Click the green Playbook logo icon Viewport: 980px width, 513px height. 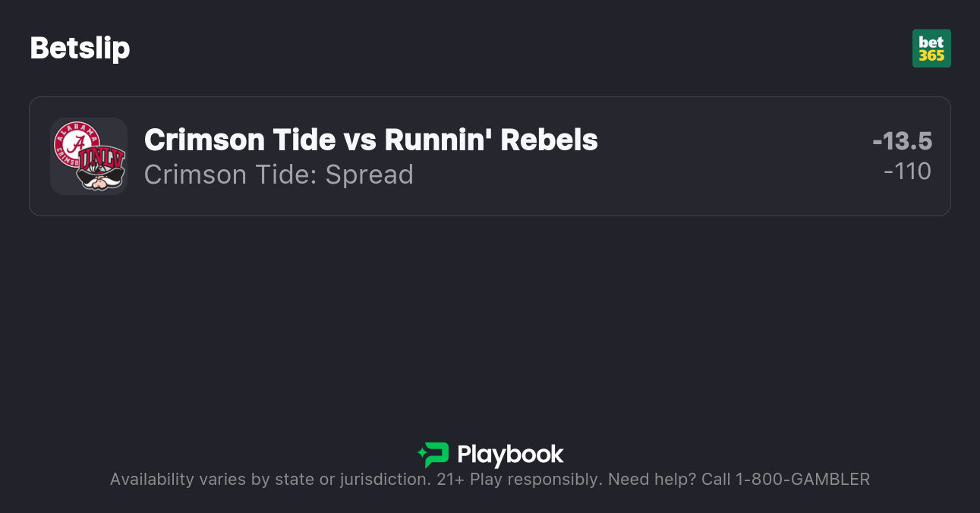pyautogui.click(x=433, y=455)
